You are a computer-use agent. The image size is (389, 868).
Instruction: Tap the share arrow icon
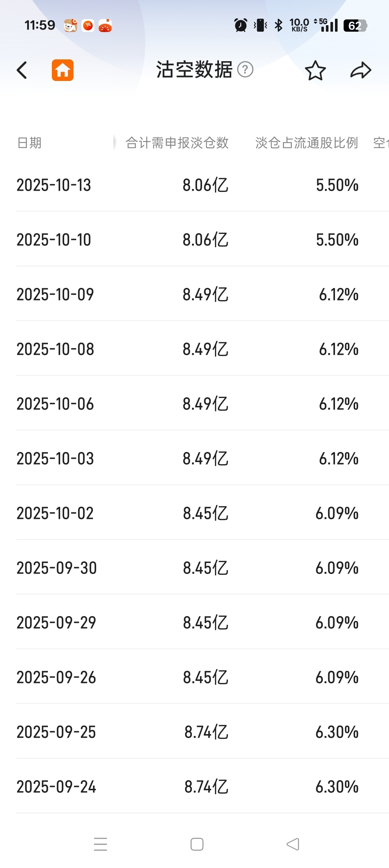(x=361, y=70)
